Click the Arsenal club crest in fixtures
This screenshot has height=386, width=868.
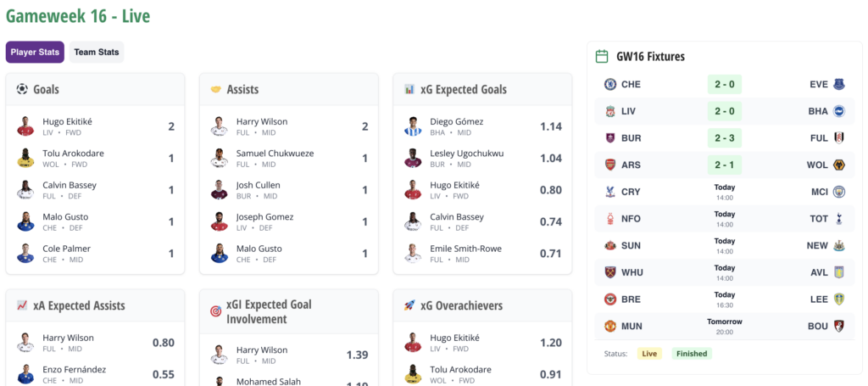(609, 165)
